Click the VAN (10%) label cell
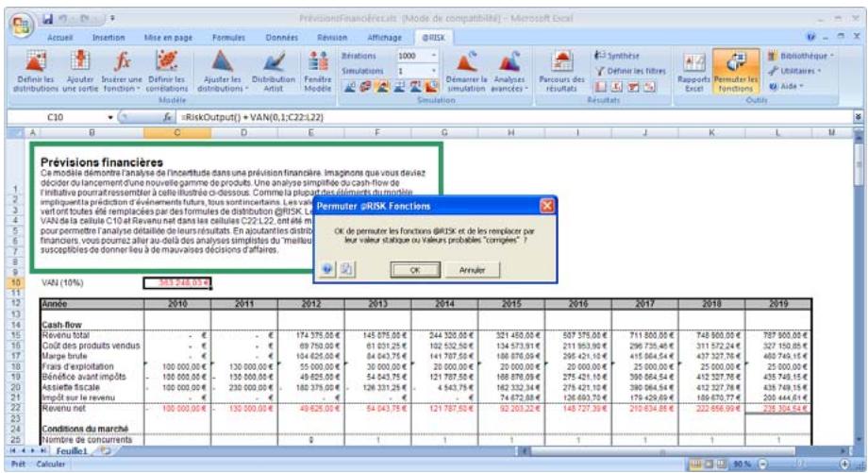Image resolution: width=868 pixels, height=473 pixels. 62,283
